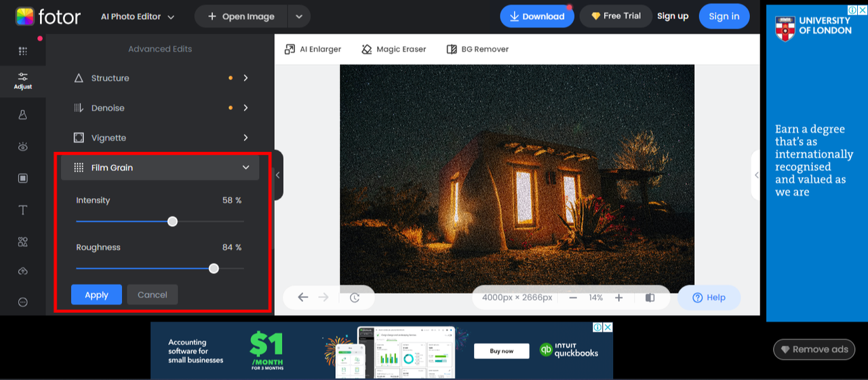
Task: Close the University of London ad
Action: click(862, 10)
